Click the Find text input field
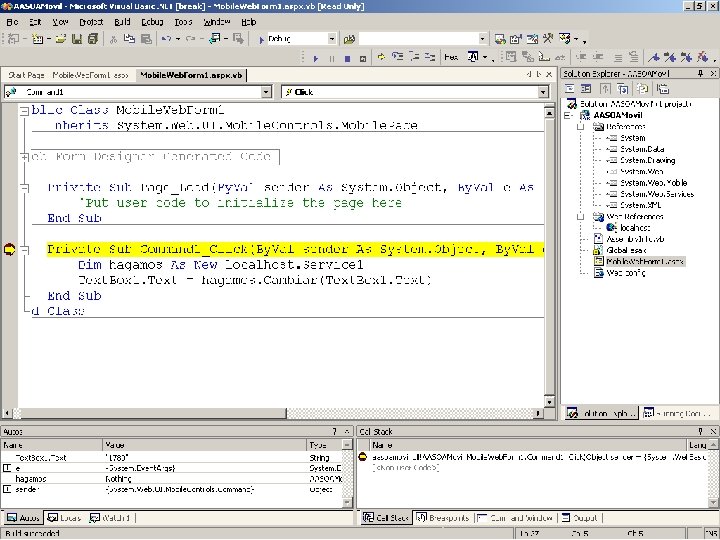 [418, 39]
